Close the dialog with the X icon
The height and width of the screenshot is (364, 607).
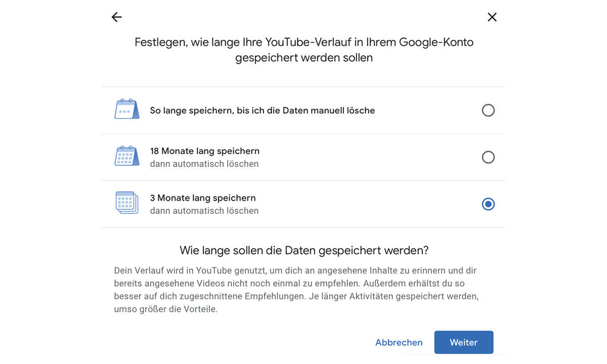[x=492, y=17]
